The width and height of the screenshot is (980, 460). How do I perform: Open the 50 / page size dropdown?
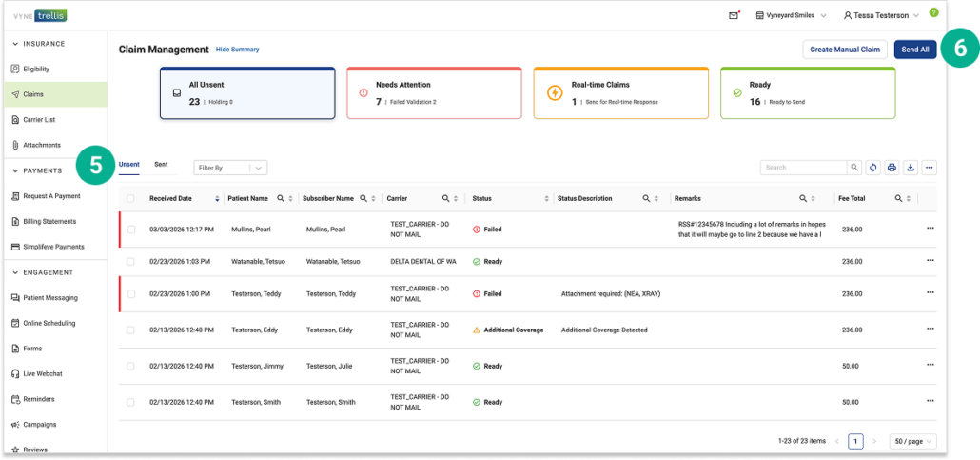coord(912,441)
